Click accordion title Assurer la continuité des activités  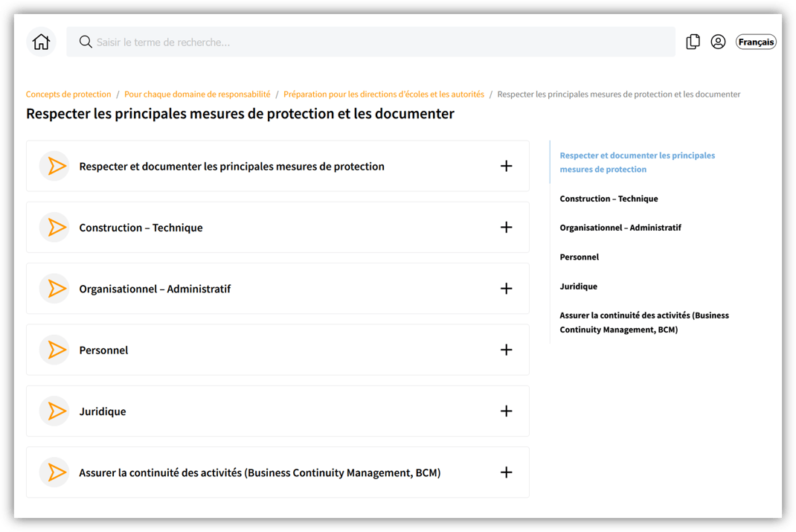[x=260, y=472]
